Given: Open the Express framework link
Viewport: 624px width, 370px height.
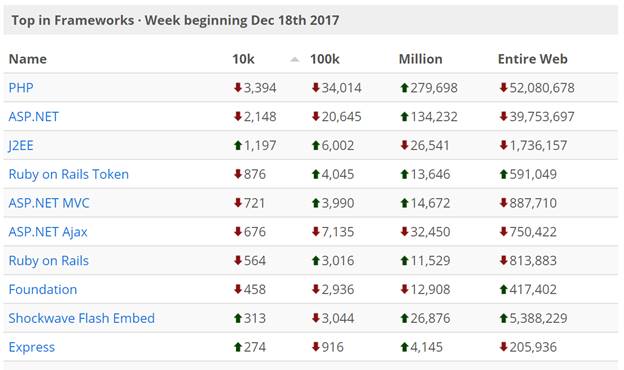Looking at the screenshot, I should point(31,347).
